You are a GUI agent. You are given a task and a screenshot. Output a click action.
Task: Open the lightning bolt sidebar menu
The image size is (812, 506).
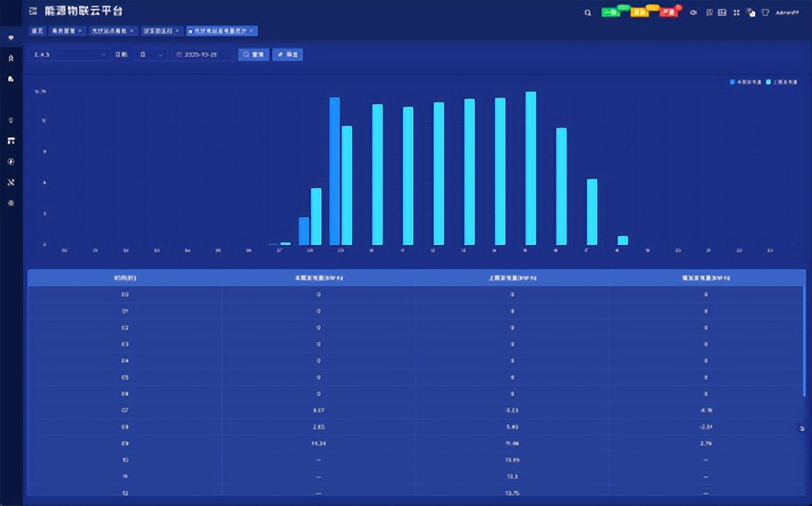click(11, 161)
